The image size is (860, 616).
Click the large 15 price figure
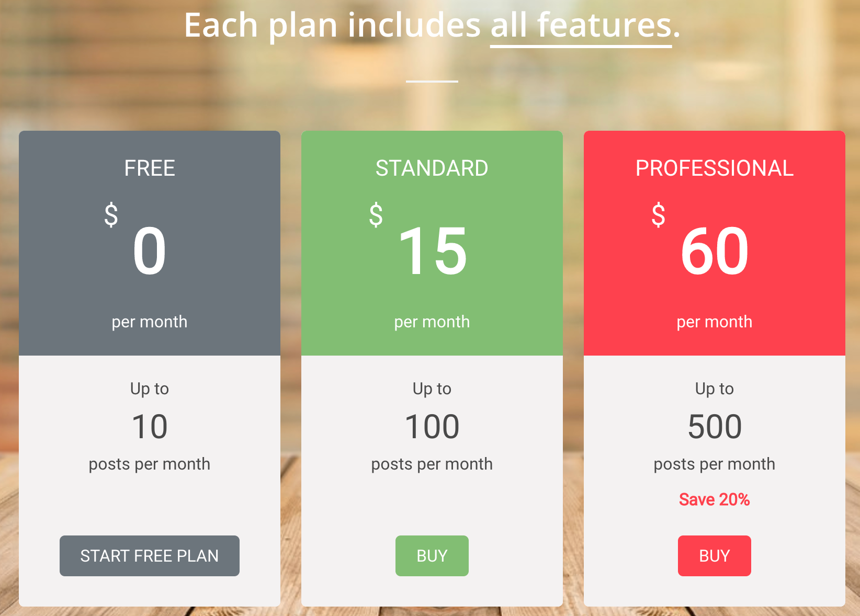click(433, 251)
